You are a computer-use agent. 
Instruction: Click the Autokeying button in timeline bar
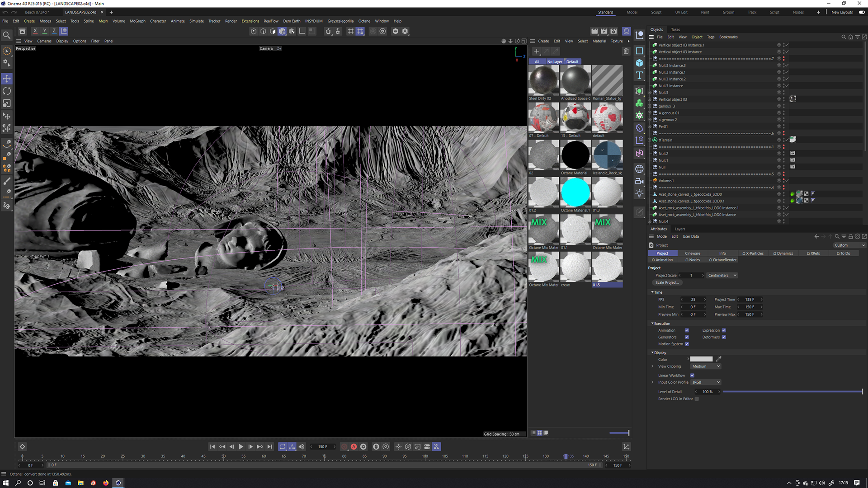point(354,446)
